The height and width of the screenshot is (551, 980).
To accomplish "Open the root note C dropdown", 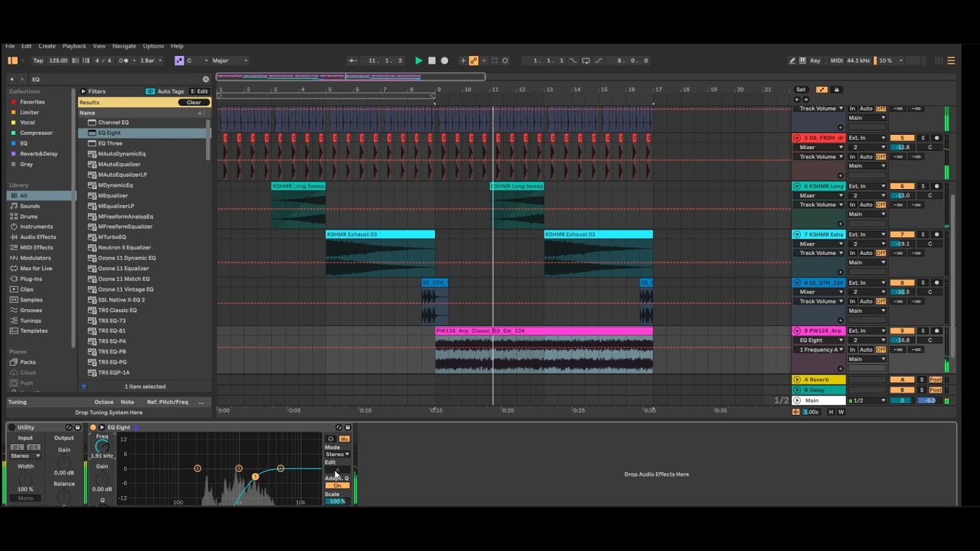I will pyautogui.click(x=196, y=60).
